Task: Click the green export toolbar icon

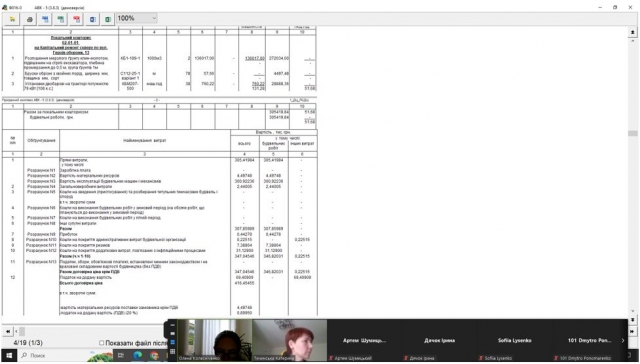Action: 61,19
